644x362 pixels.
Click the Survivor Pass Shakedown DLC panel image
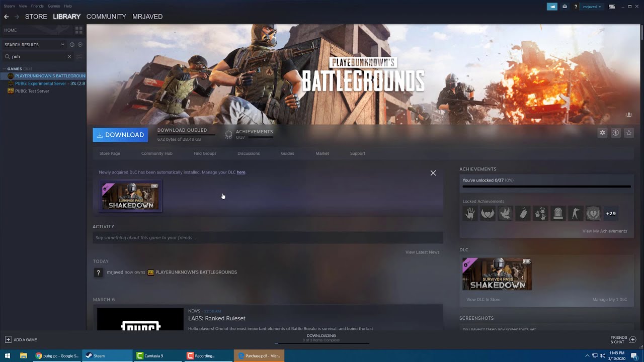(x=497, y=274)
